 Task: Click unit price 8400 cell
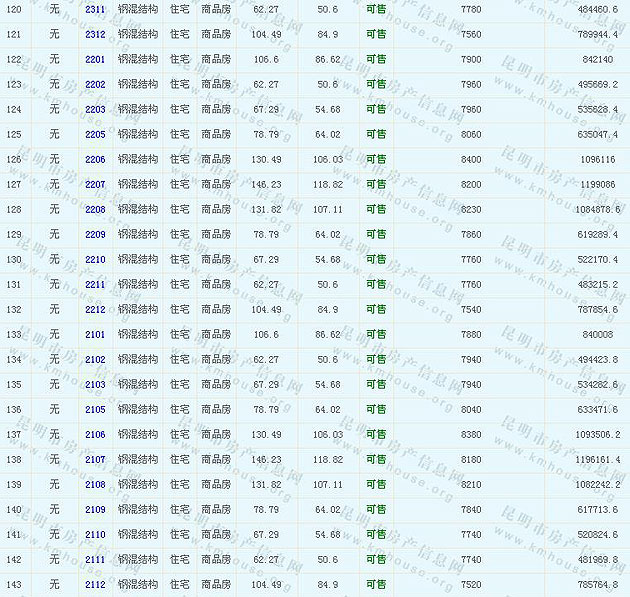point(471,159)
